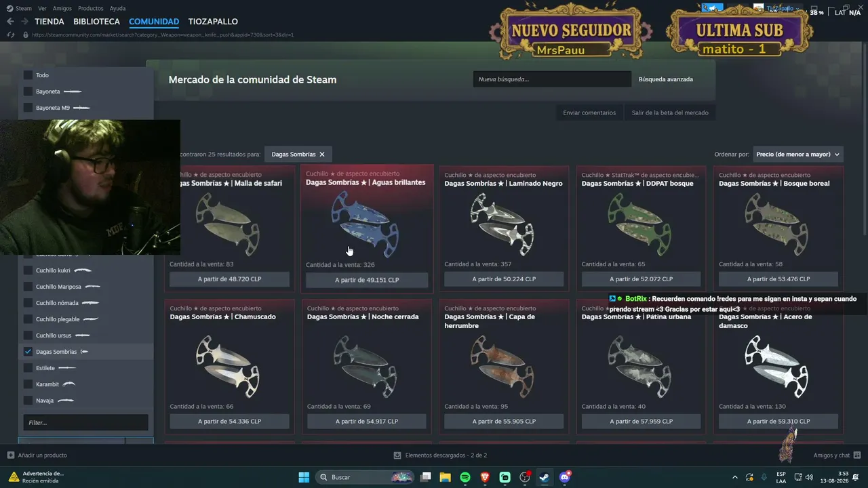Switch to the BIBLIOTECA tab
This screenshot has height=488, width=868.
[97, 22]
